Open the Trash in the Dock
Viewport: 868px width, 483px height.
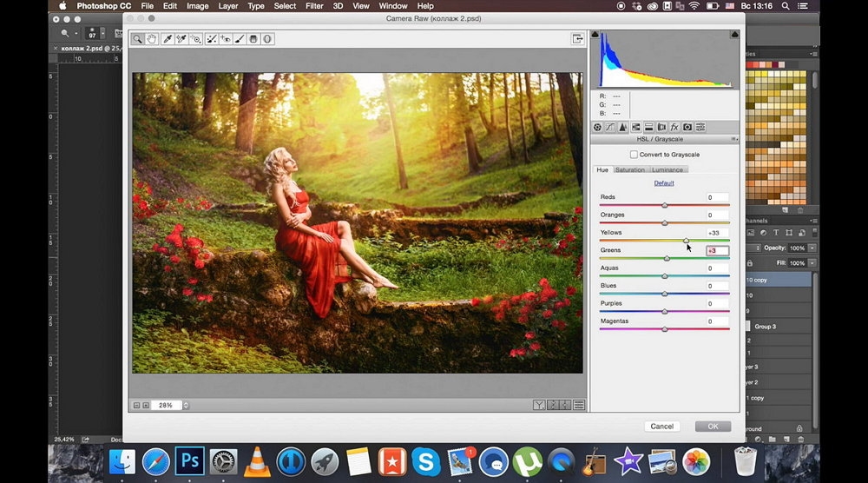pos(745,461)
